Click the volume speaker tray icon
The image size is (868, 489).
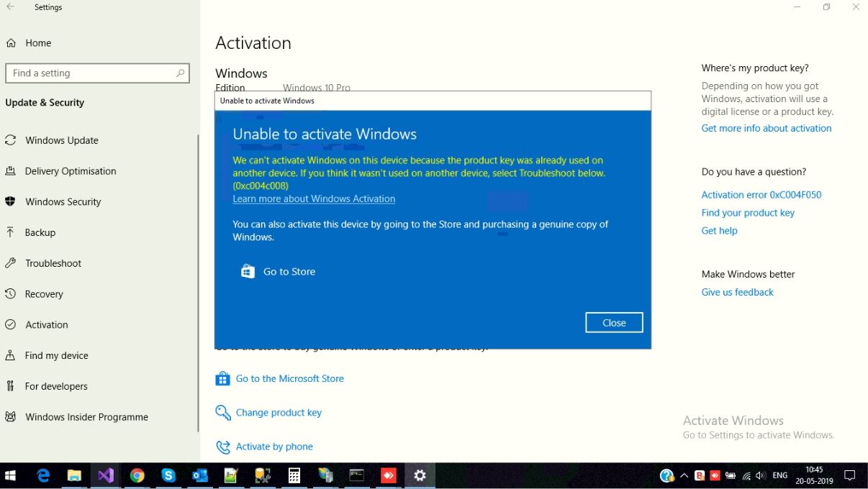[x=761, y=476]
